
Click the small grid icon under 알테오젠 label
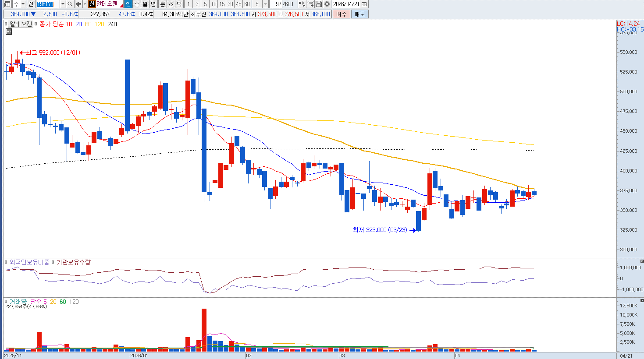tap(9, 32)
